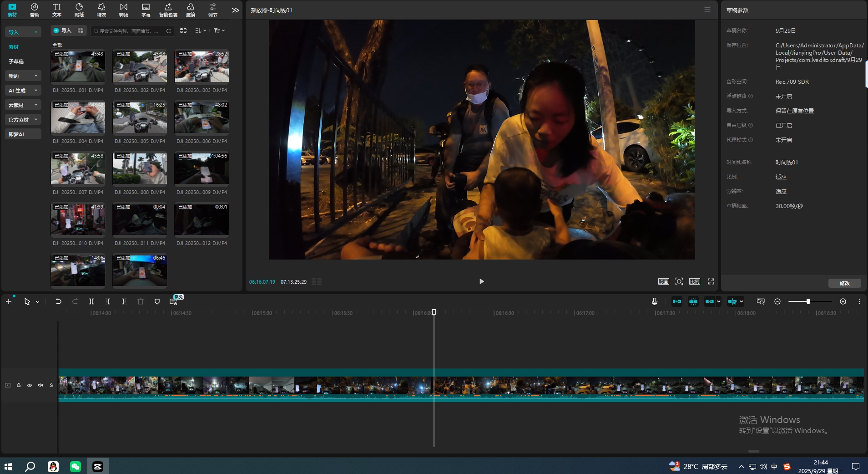Viewport: 868px width, 474px height.
Task: Open the 特效 (effects) panel
Action: pos(101,10)
